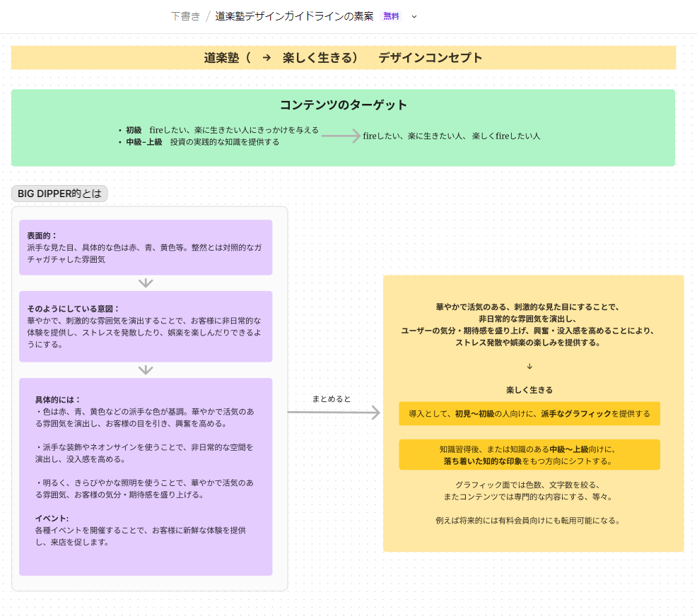Open the dropdown chevron beside 無料 badge
This screenshot has width=697, height=616.
click(x=414, y=17)
